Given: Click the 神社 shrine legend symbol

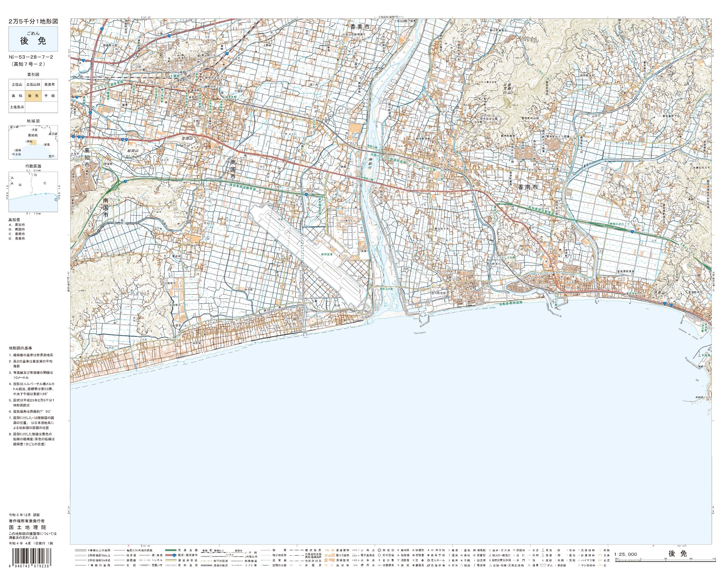Looking at the screenshot, I should tap(461, 555).
